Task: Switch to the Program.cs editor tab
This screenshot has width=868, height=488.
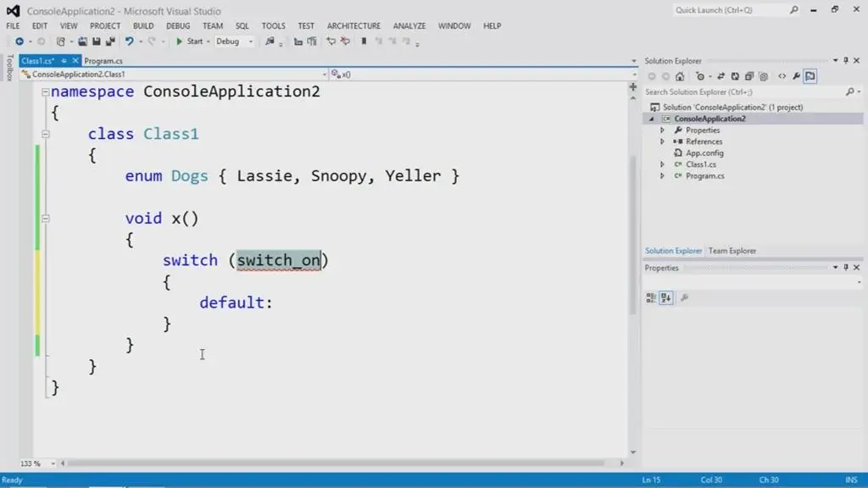Action: (103, 61)
